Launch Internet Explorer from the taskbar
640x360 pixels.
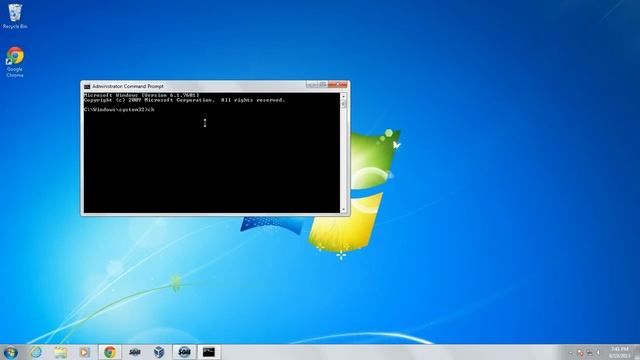click(x=36, y=352)
